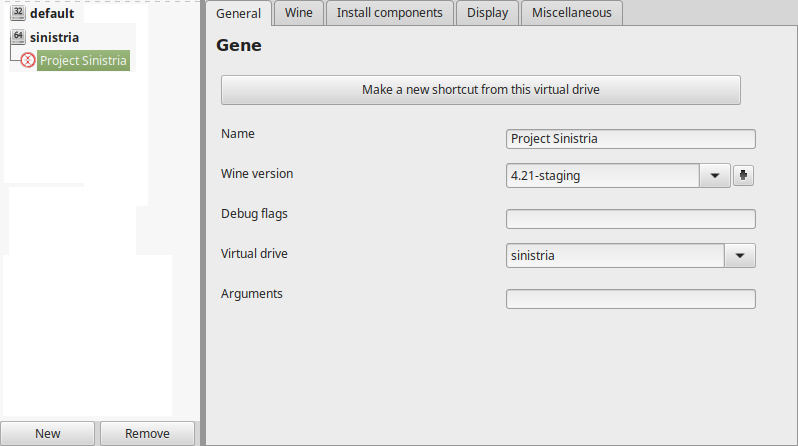Viewport: 798px width, 446px height.
Task: Open the Miscellaneous tab
Action: 572,13
